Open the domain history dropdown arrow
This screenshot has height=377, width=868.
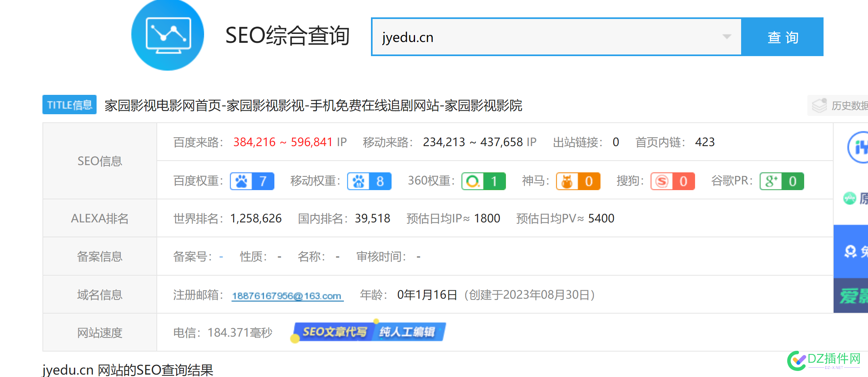coord(727,37)
